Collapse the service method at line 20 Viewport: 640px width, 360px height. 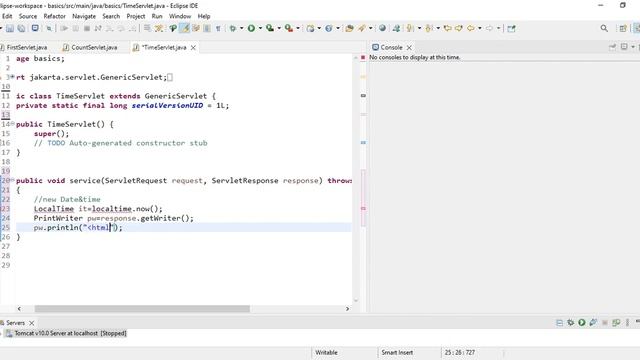13,180
